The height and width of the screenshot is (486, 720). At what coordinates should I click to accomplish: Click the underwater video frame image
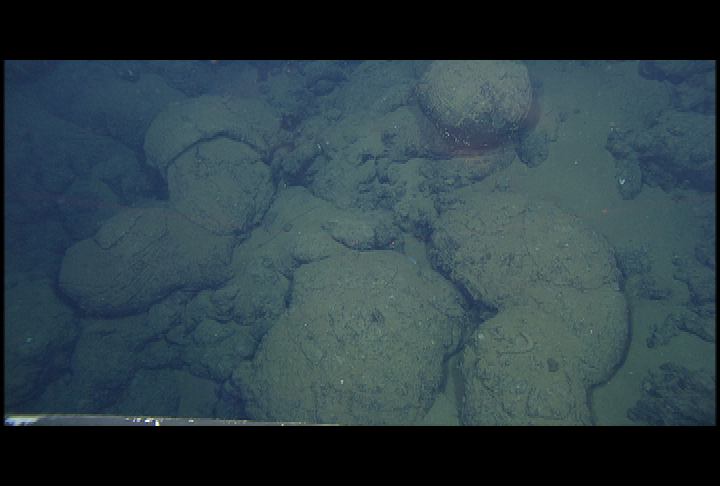pos(360,243)
